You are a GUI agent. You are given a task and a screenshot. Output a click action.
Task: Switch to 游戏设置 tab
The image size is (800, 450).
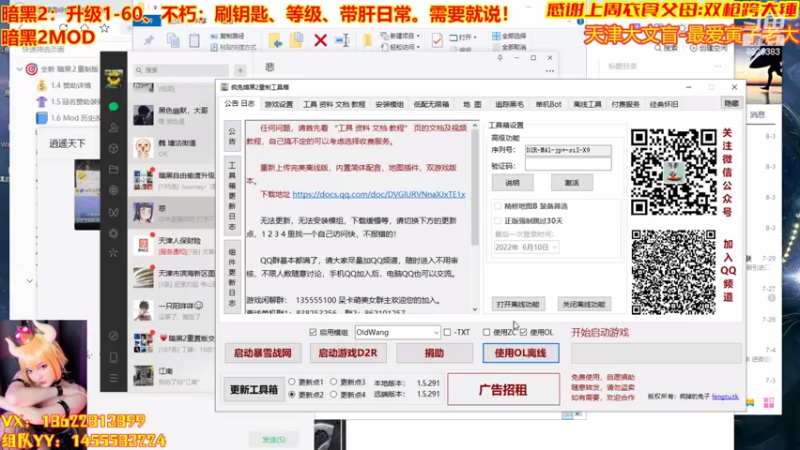pyautogui.click(x=279, y=105)
